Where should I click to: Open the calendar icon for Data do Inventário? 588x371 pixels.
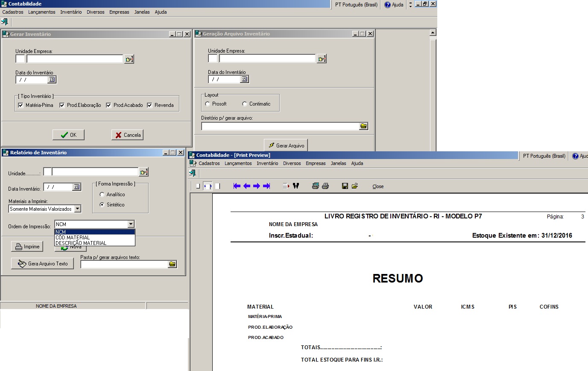click(53, 79)
